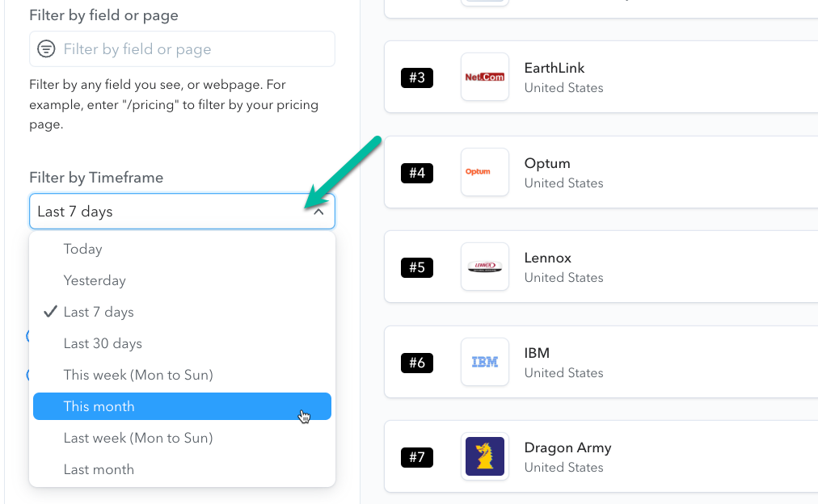The image size is (818, 504).
Task: Click the IBM company logo
Action: point(485,362)
